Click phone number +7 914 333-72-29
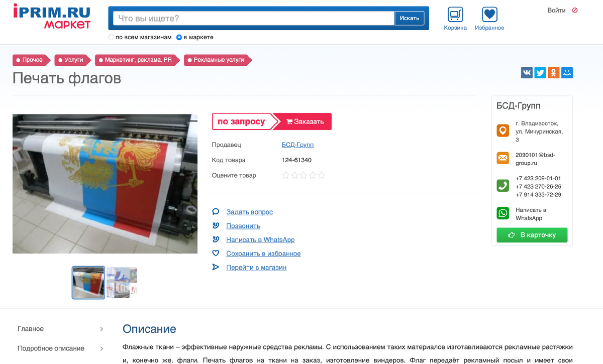Viewport: 603px width, 364px height. coord(538,194)
